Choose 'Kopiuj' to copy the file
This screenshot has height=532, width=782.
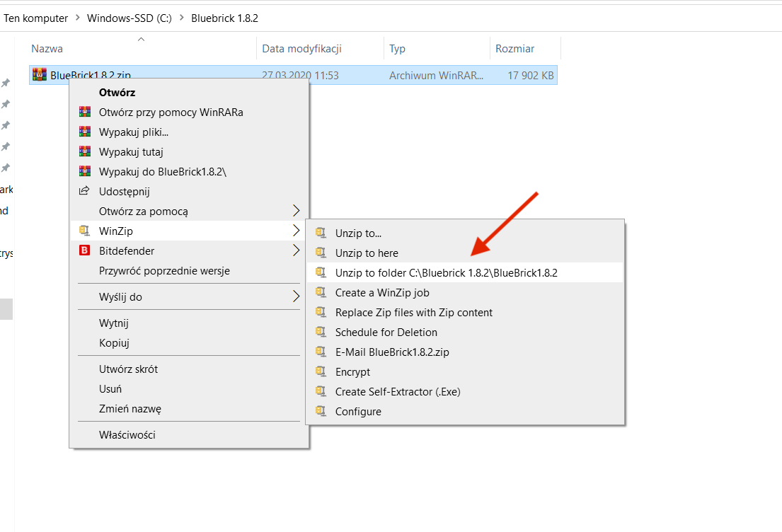(x=189, y=342)
